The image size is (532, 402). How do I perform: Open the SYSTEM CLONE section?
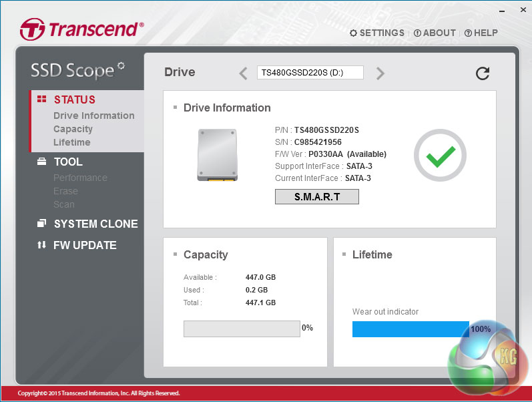[96, 224]
